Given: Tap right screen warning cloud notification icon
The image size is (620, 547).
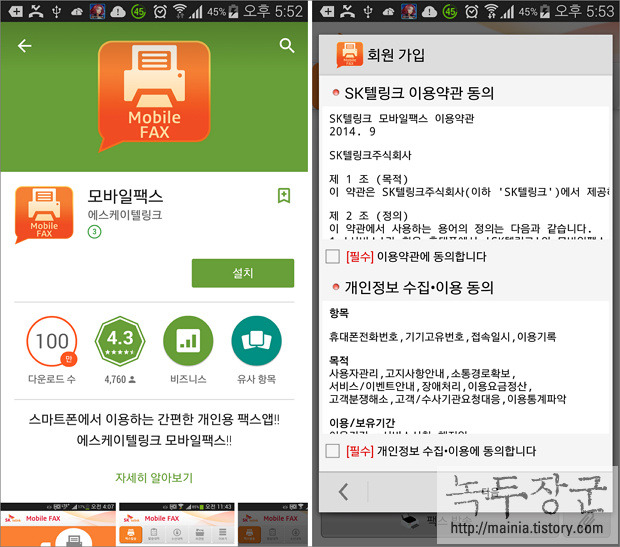Looking at the screenshot, I should pos(429,12).
